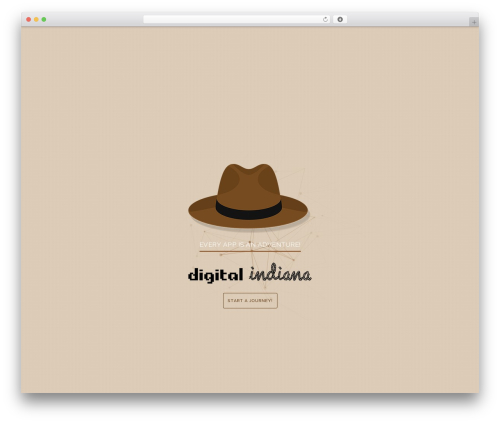Image resolution: width=500 pixels, height=423 pixels.
Task: Click the Start a Journey! button
Action: (250, 301)
